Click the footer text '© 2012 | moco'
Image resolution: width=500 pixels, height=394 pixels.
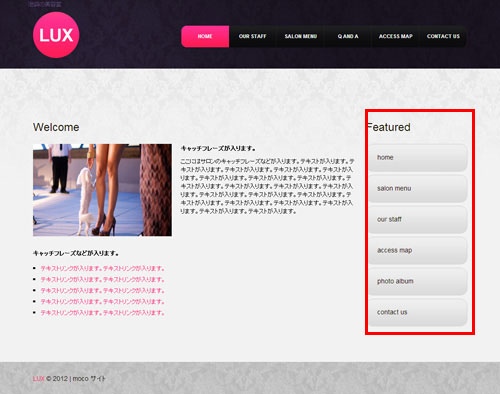67,379
